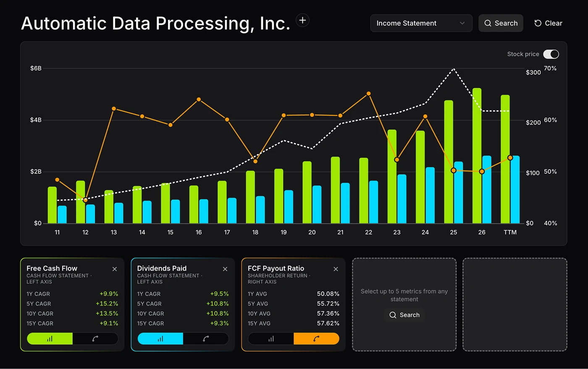588x369 pixels.
Task: Click the Clear button
Action: (x=548, y=24)
